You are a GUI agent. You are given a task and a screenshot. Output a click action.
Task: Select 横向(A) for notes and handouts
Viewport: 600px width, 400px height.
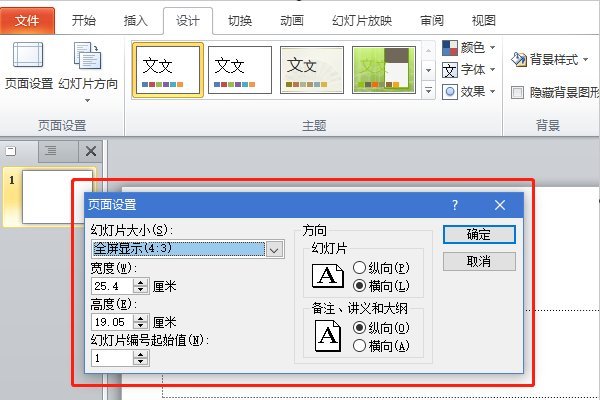381,346
